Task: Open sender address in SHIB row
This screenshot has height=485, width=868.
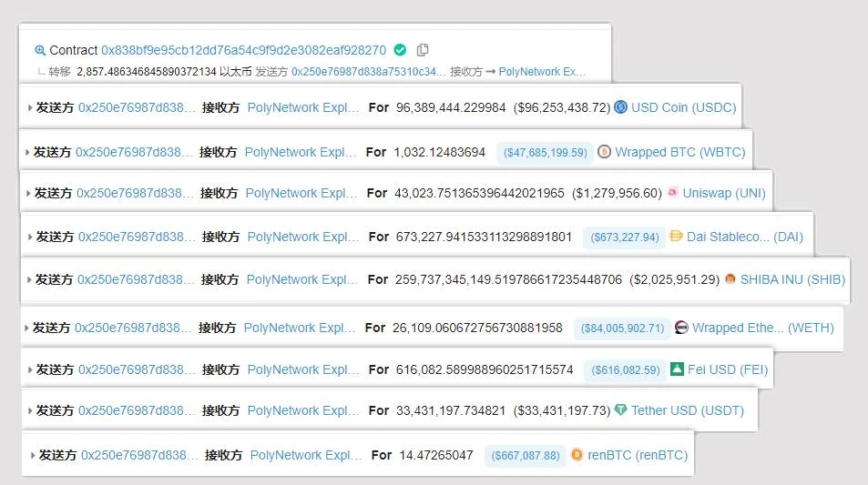Action: pos(137,280)
